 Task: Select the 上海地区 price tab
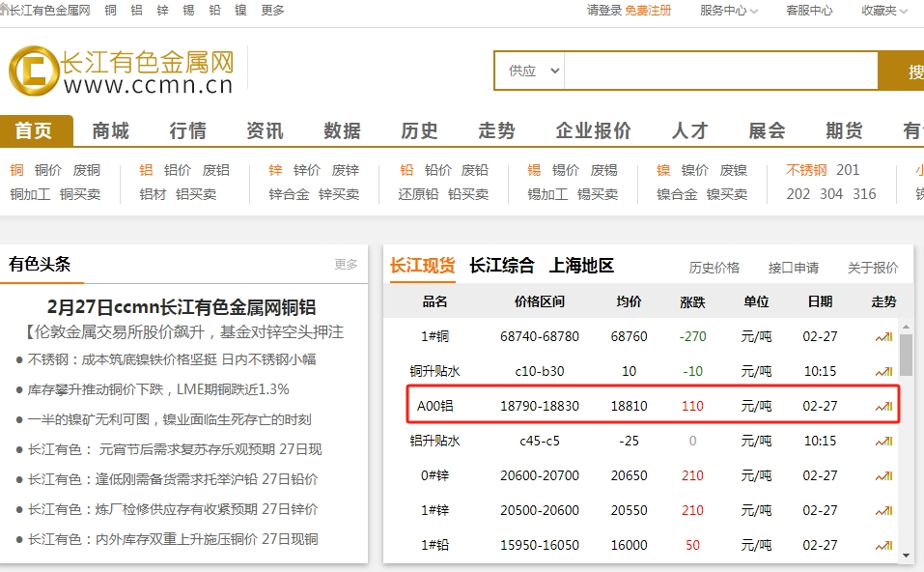(x=581, y=266)
